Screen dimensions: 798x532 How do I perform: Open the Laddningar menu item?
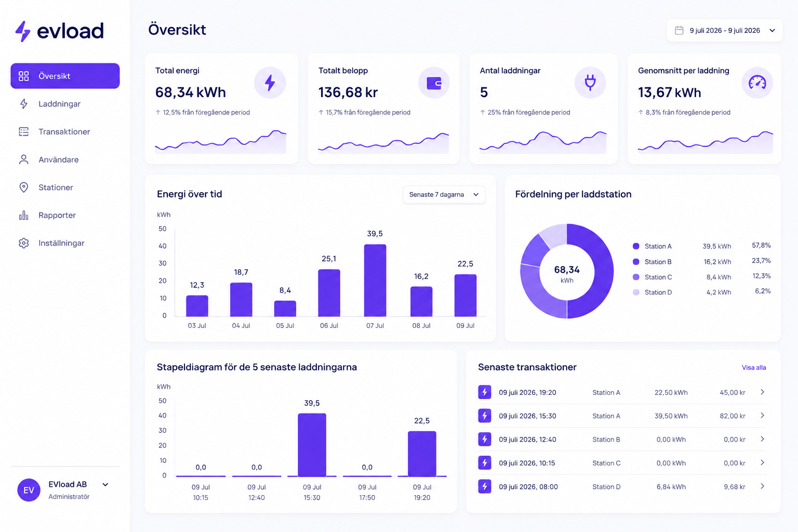[x=65, y=104]
